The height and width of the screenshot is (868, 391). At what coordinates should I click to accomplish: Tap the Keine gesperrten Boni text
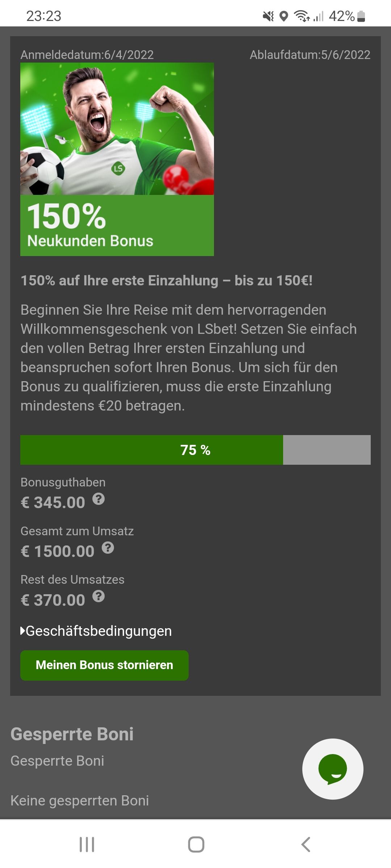80,801
